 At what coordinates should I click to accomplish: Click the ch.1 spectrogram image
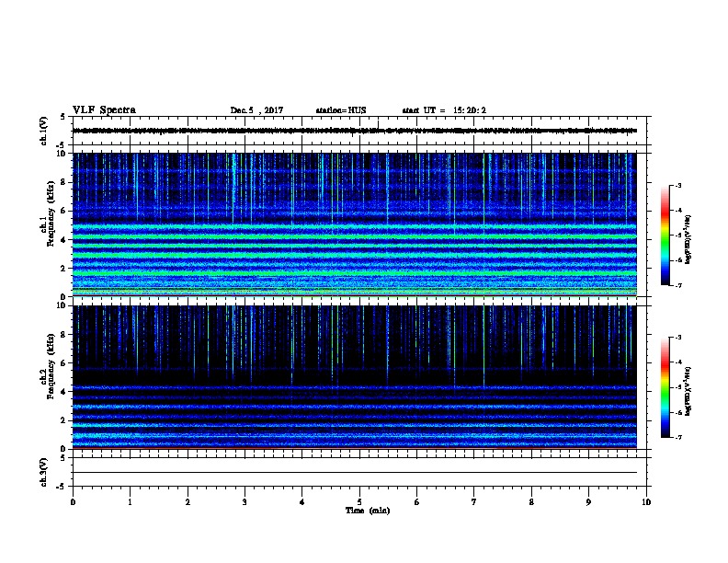tap(355, 224)
